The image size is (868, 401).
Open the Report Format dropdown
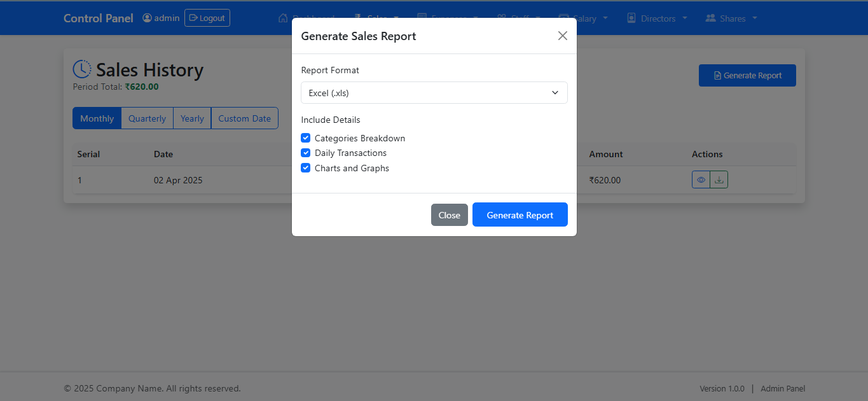[434, 93]
